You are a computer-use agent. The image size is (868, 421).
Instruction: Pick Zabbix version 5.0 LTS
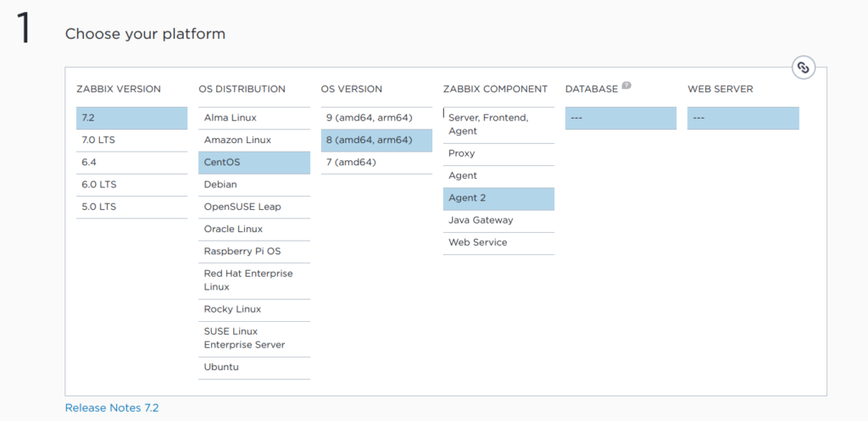(131, 207)
